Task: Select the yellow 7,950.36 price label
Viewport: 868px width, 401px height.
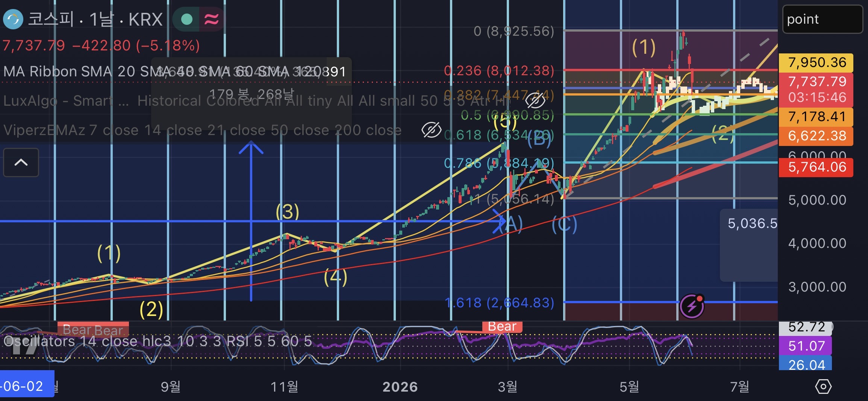Action: [x=816, y=62]
